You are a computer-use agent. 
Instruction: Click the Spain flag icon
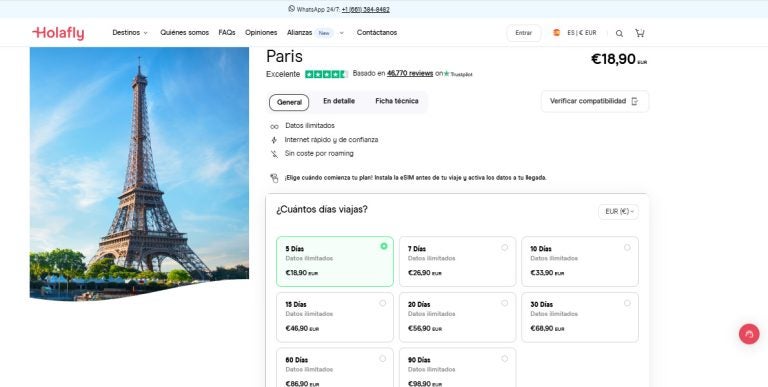[556, 33]
